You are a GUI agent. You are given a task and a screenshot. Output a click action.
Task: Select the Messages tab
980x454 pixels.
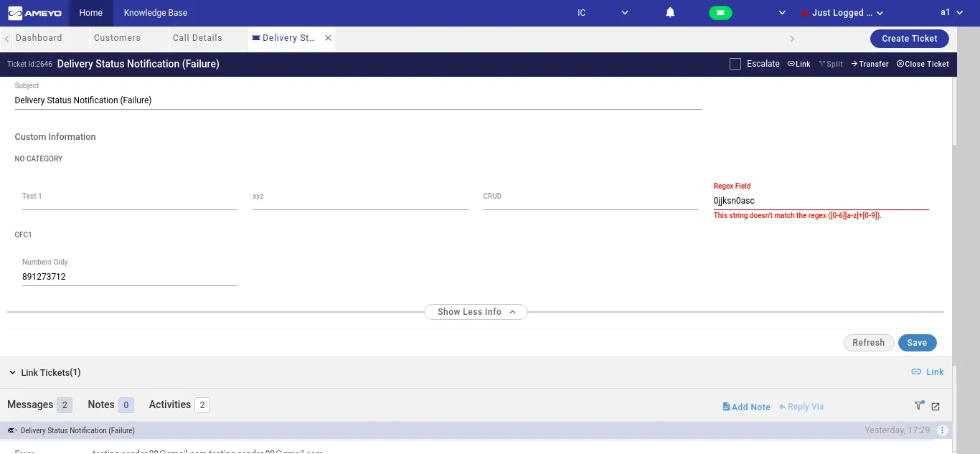tap(39, 405)
